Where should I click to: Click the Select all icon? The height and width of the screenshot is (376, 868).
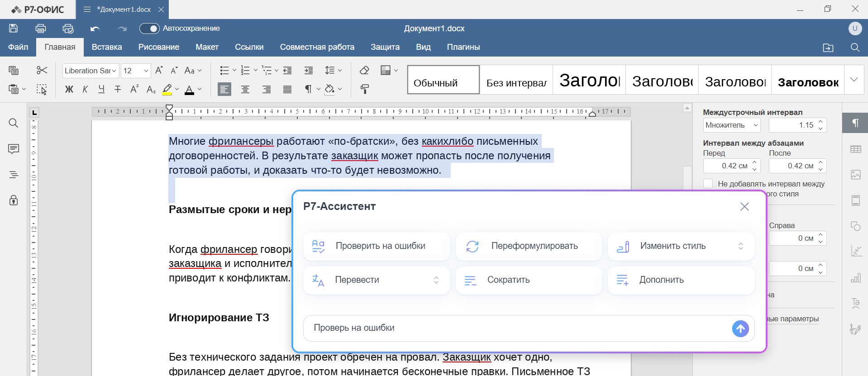(x=42, y=89)
